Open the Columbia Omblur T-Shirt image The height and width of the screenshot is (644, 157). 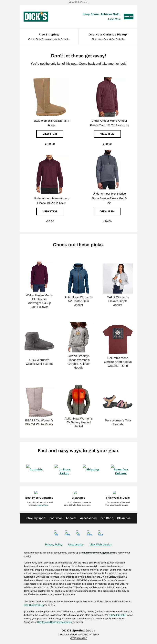click(118, 339)
